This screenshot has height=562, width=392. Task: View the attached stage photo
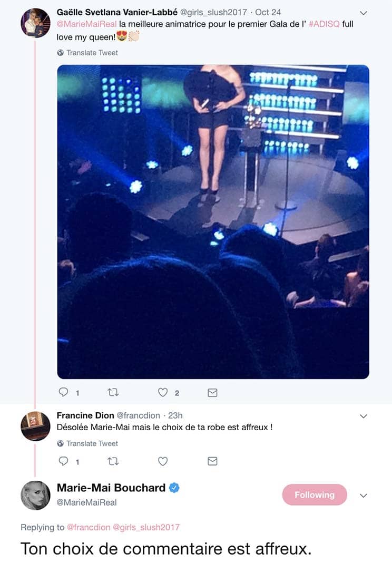coord(213,221)
